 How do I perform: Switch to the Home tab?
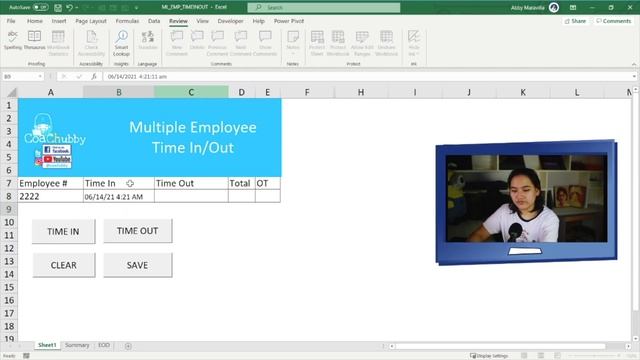point(35,21)
